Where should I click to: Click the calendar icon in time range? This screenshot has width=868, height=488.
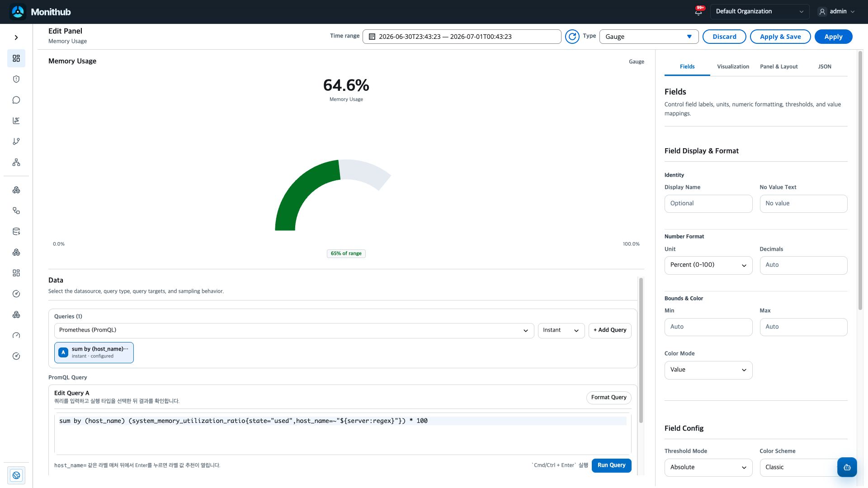(372, 37)
